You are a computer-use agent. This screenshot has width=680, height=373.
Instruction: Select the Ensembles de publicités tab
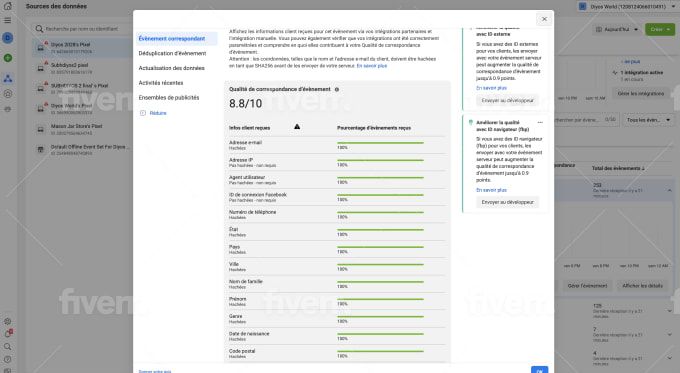click(169, 98)
